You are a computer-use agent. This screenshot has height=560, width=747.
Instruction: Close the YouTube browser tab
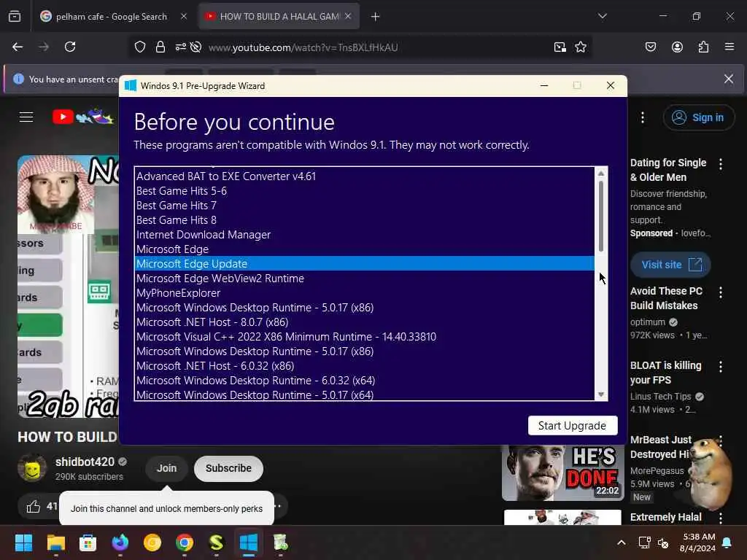pos(348,16)
